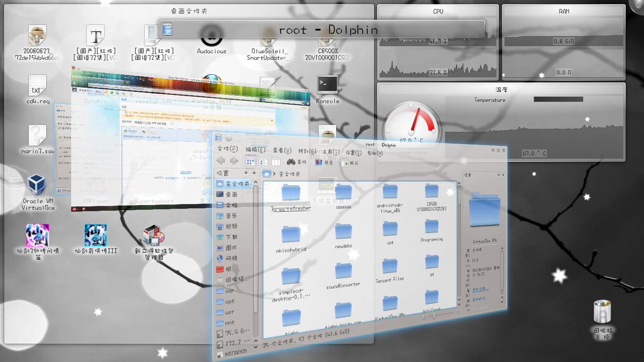
Task: Go forward with Dolphin's right arrow button
Action: [233, 161]
